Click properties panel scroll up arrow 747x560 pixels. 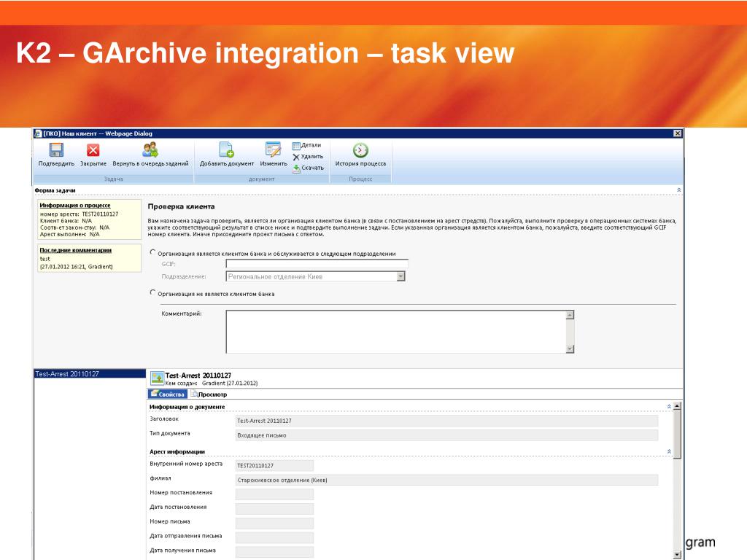click(677, 406)
